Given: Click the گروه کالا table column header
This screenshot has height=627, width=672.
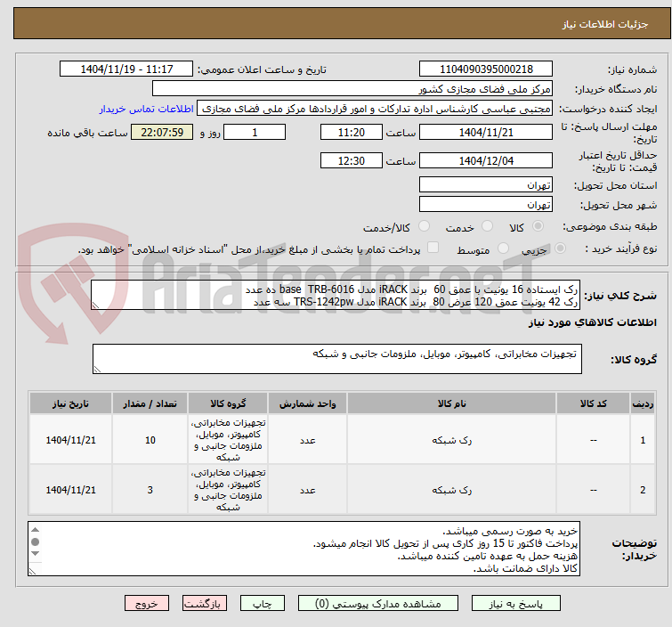Looking at the screenshot, I should pos(228,403).
